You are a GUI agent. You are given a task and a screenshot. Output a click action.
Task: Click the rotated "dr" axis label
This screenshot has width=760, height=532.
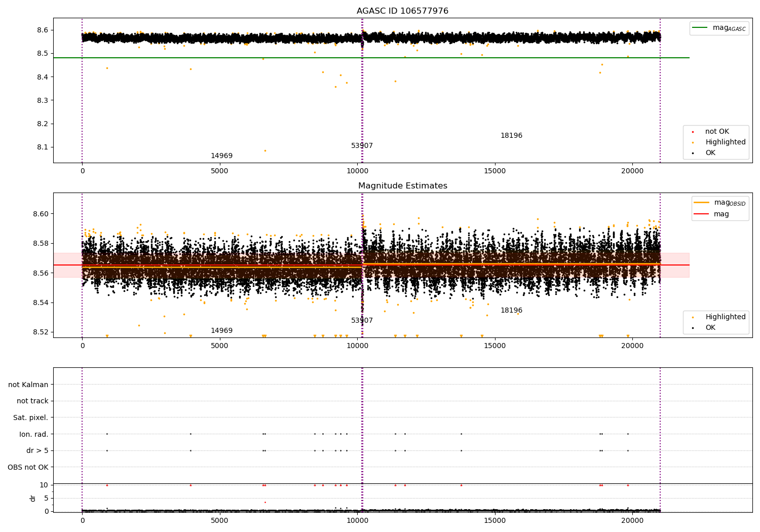pos(33,498)
